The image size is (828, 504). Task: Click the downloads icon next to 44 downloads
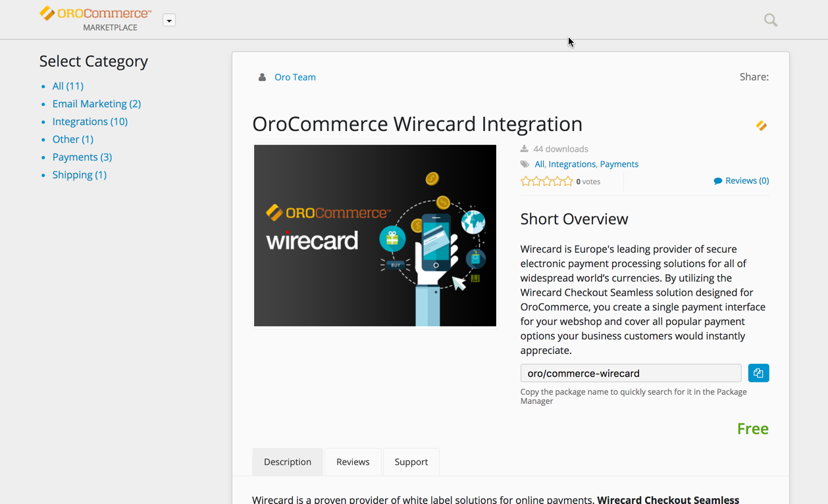point(525,149)
